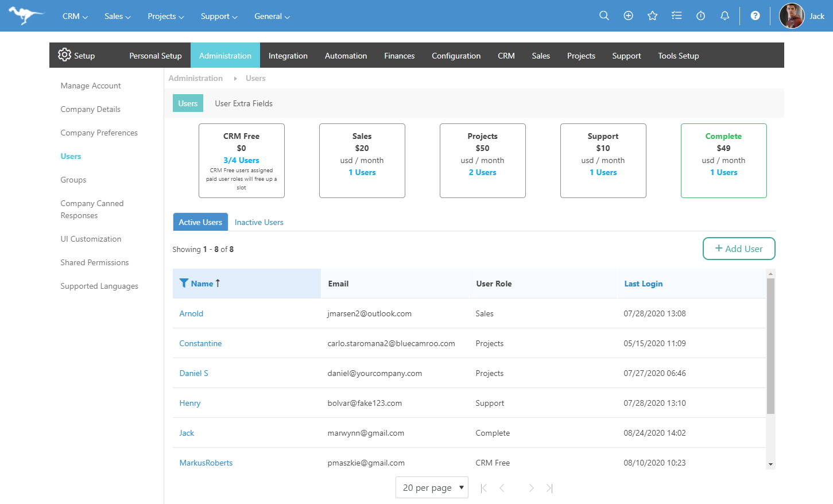Viewport: 833px width, 504px height.
Task: Click the users table scrollbar thumb
Action: click(770, 346)
